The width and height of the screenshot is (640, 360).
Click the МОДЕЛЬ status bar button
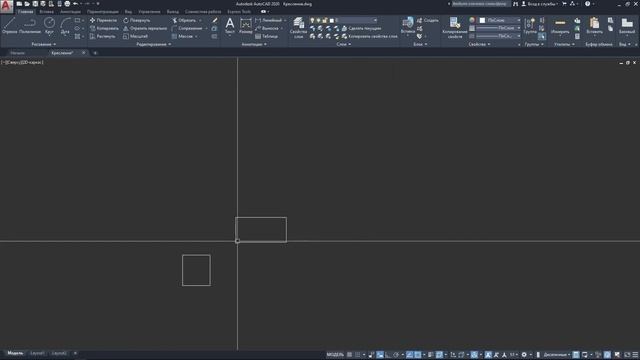335,355
